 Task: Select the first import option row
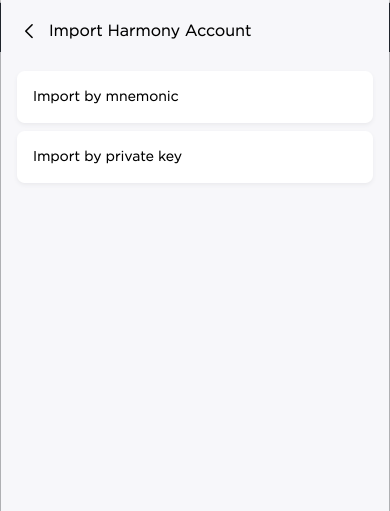(x=195, y=97)
